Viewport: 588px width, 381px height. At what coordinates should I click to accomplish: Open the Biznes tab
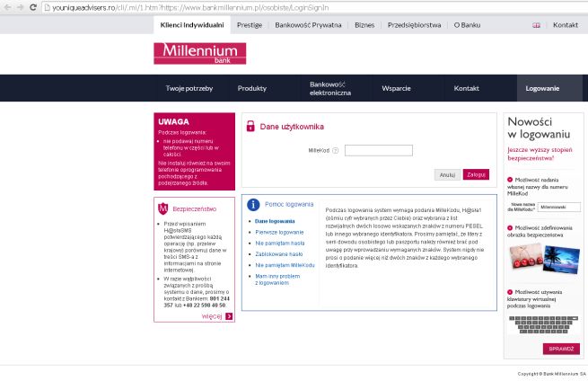364,25
